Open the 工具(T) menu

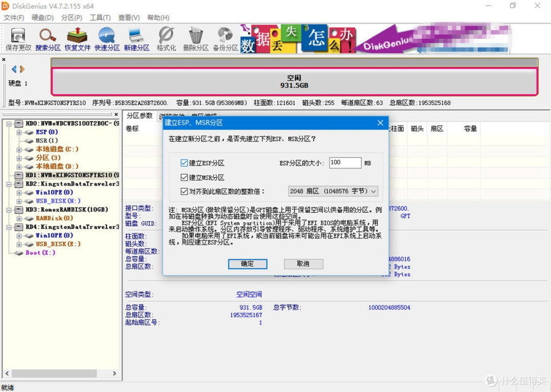pos(100,17)
